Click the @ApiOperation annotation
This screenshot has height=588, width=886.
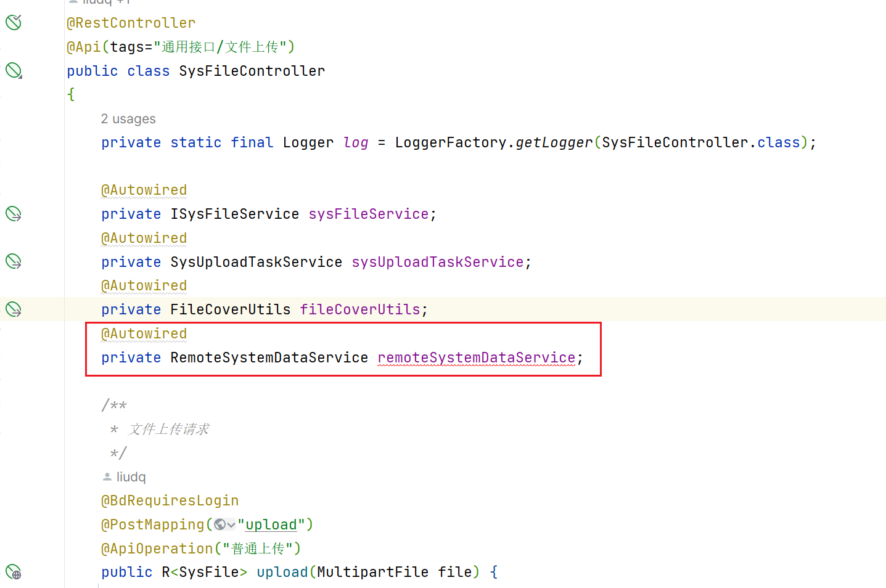pos(157,549)
